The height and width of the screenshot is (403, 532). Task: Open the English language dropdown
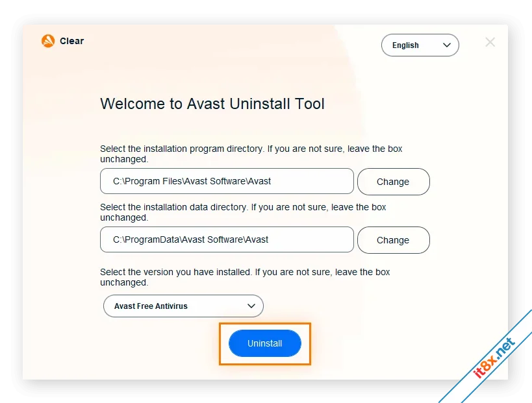(420, 45)
